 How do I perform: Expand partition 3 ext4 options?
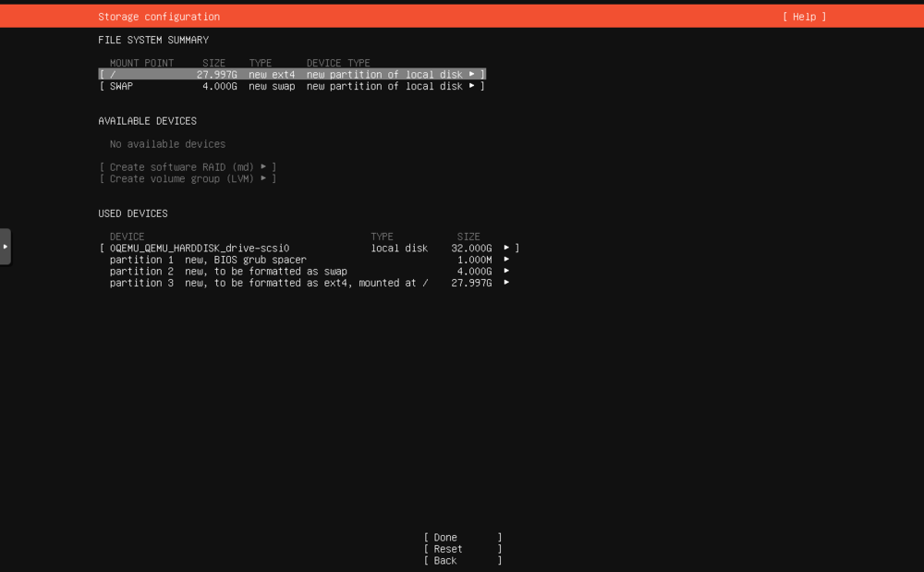(x=505, y=283)
